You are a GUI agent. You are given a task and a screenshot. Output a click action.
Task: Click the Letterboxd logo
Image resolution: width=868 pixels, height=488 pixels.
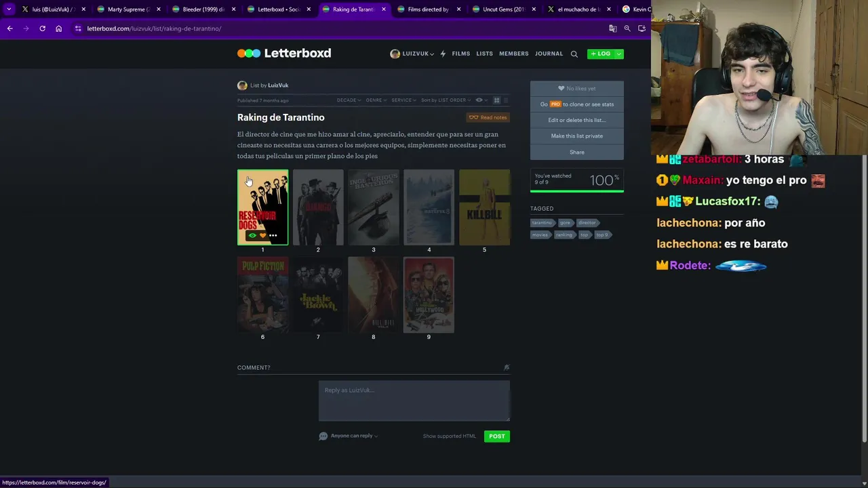click(284, 54)
